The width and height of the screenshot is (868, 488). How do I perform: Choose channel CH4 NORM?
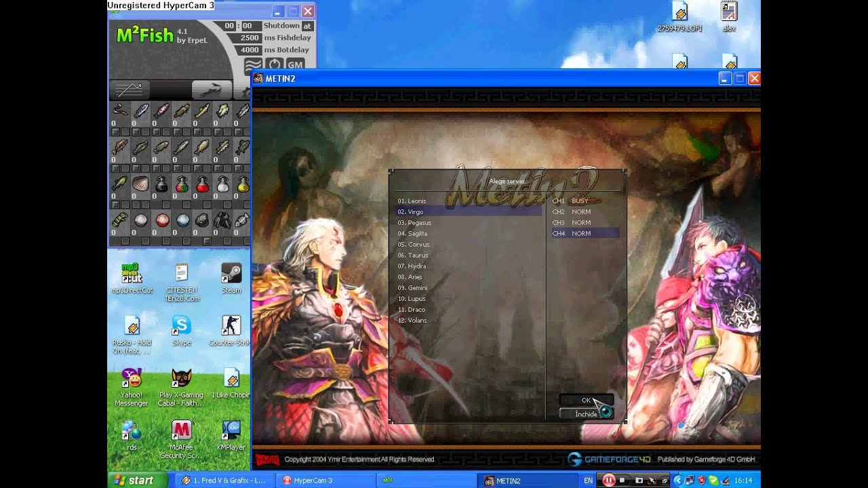pyautogui.click(x=585, y=233)
